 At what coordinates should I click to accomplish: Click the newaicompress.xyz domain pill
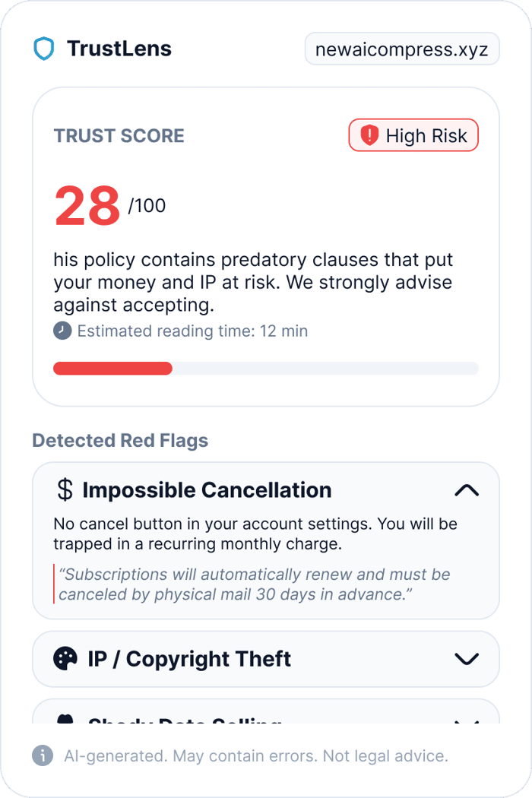[x=402, y=49]
